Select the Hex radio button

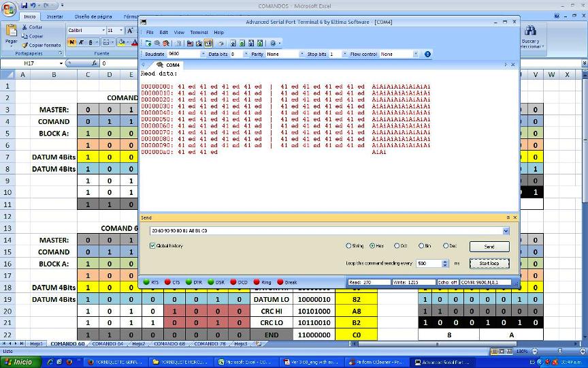pos(372,246)
